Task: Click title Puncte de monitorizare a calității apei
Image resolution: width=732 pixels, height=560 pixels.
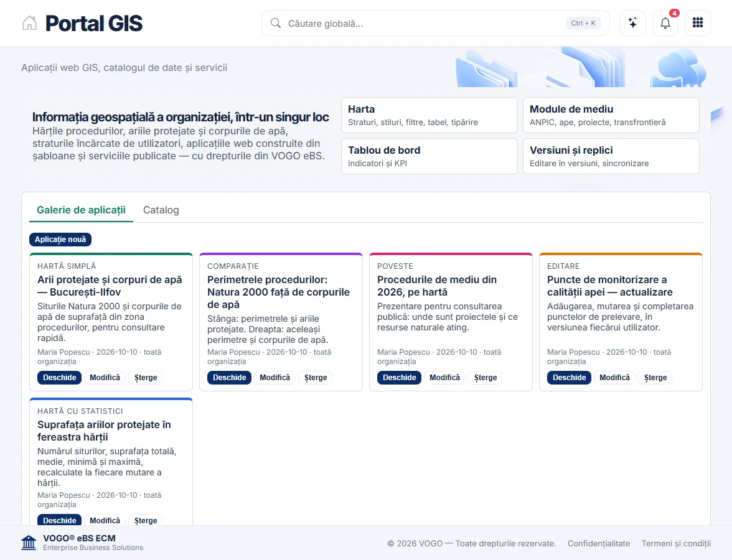Action: coord(610,286)
